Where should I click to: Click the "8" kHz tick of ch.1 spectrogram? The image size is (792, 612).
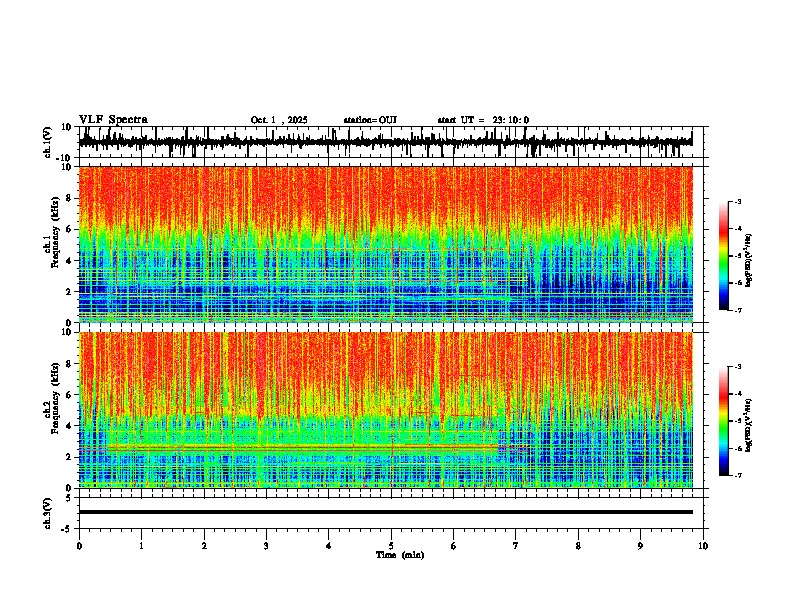click(x=70, y=198)
